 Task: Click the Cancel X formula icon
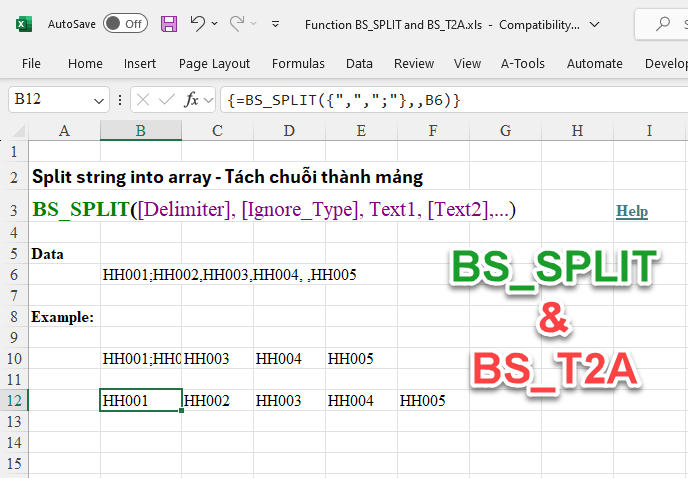[143, 100]
